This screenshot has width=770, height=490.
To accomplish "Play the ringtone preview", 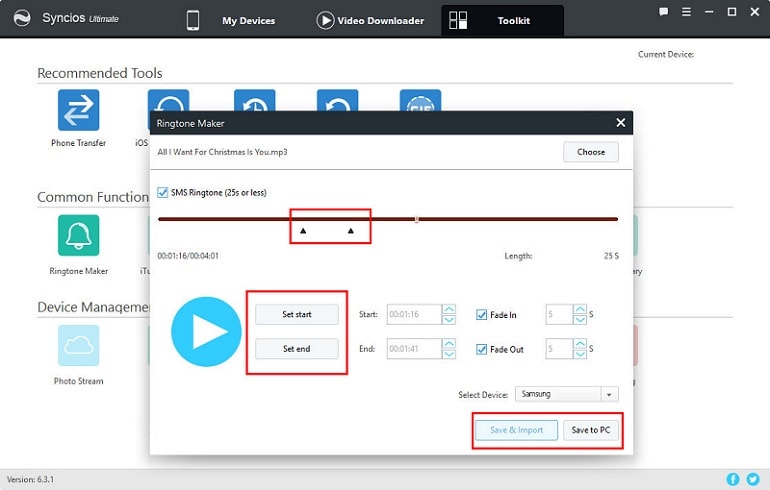I will (x=206, y=331).
